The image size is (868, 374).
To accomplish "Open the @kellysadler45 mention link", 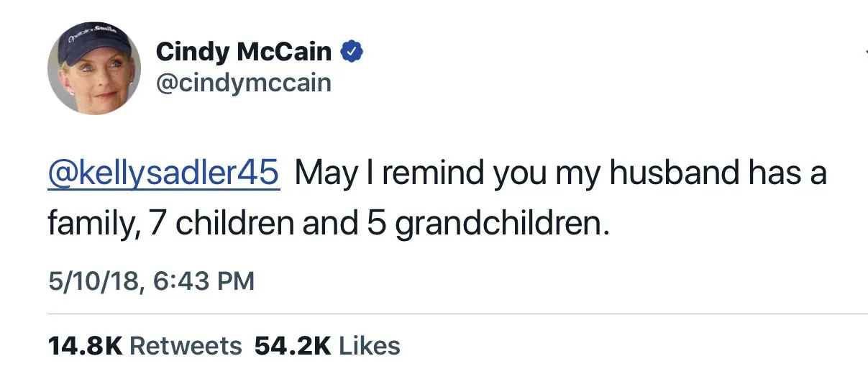I will [x=163, y=174].
